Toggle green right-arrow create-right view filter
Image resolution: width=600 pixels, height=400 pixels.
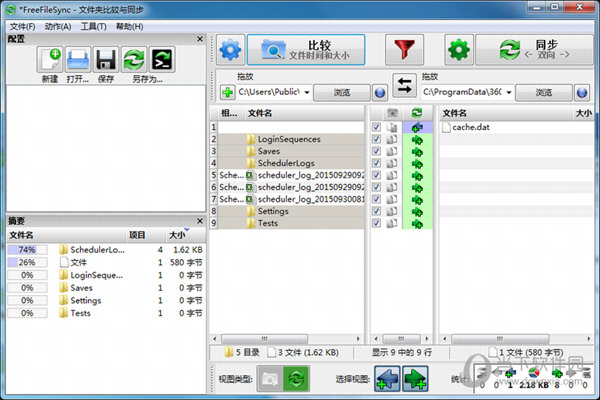click(415, 379)
